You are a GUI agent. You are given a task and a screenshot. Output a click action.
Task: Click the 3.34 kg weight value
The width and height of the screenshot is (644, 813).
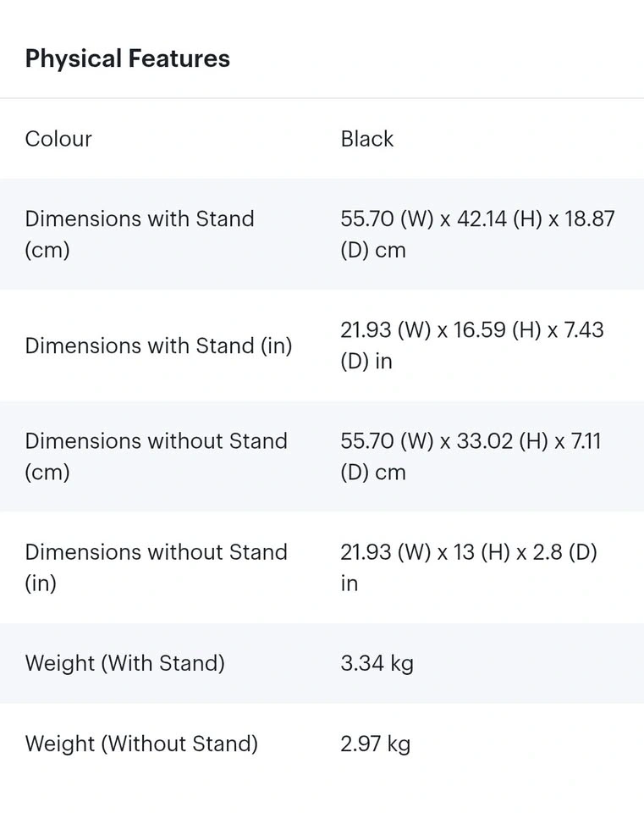point(377,663)
